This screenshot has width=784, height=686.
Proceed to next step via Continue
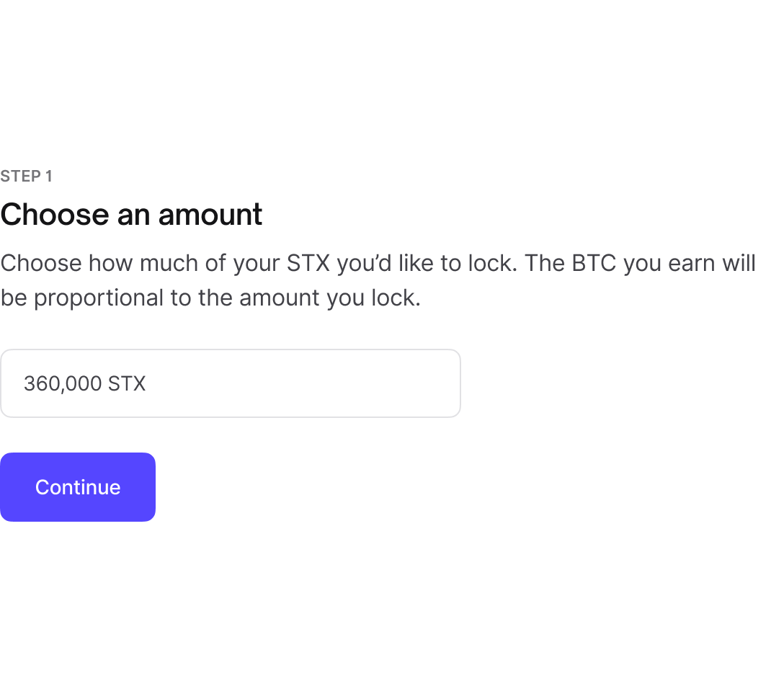tap(78, 487)
